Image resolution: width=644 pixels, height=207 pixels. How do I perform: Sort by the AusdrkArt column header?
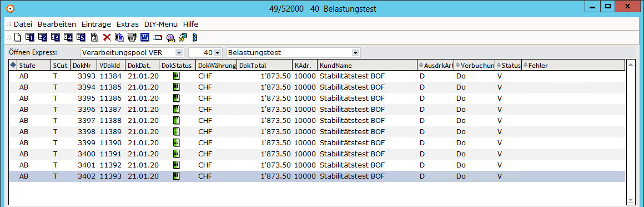pyautogui.click(x=435, y=65)
